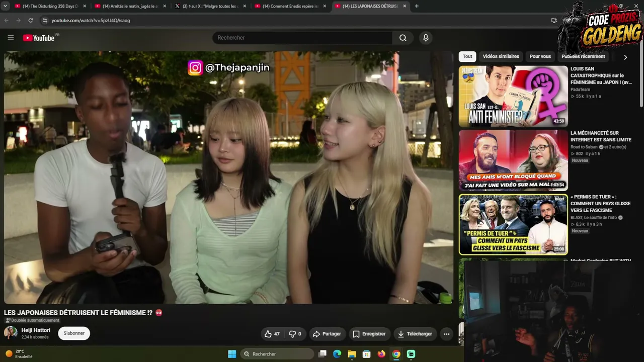
Task: Open File Explorer from the taskbar
Action: 352,354
